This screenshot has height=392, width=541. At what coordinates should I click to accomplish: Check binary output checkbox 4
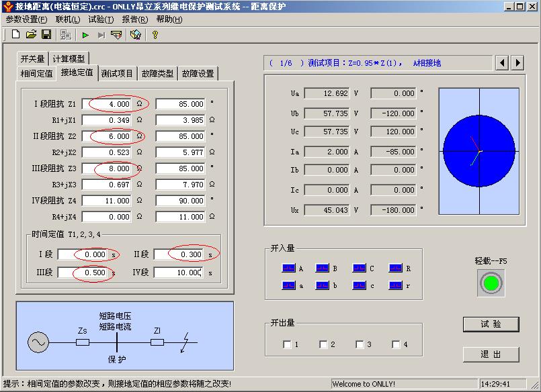point(397,344)
